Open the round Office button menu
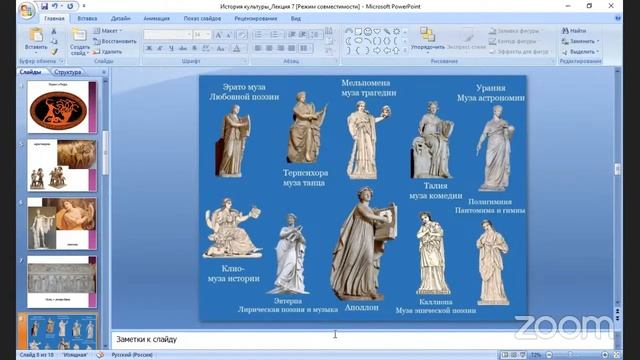 pos(27,10)
